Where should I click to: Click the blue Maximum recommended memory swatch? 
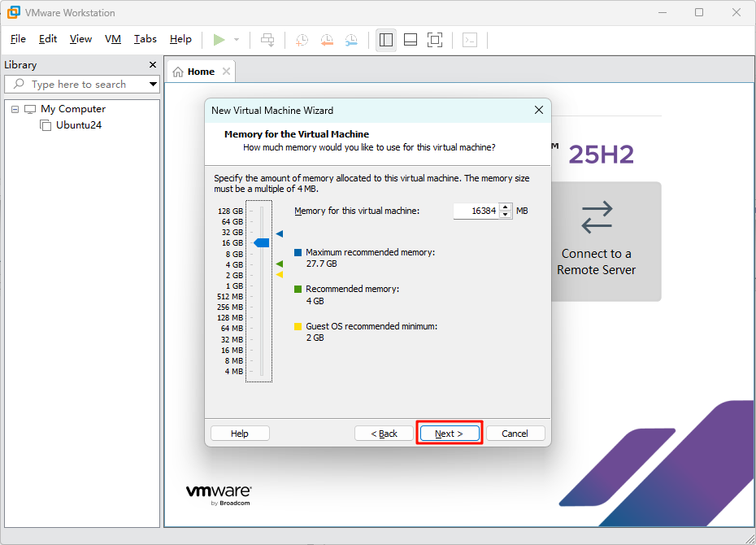point(298,253)
